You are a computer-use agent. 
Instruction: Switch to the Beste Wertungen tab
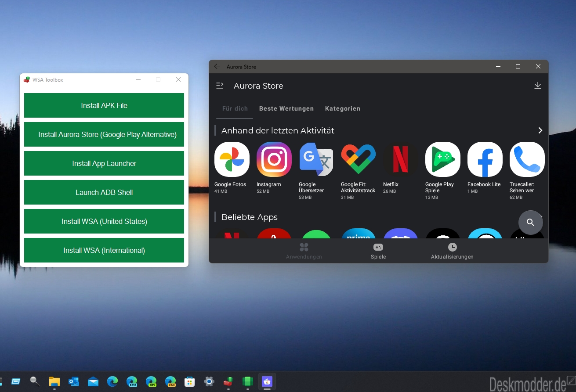coord(286,108)
